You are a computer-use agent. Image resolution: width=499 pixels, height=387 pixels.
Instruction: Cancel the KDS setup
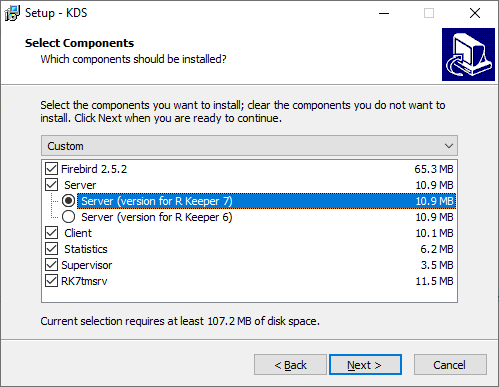[450, 365]
